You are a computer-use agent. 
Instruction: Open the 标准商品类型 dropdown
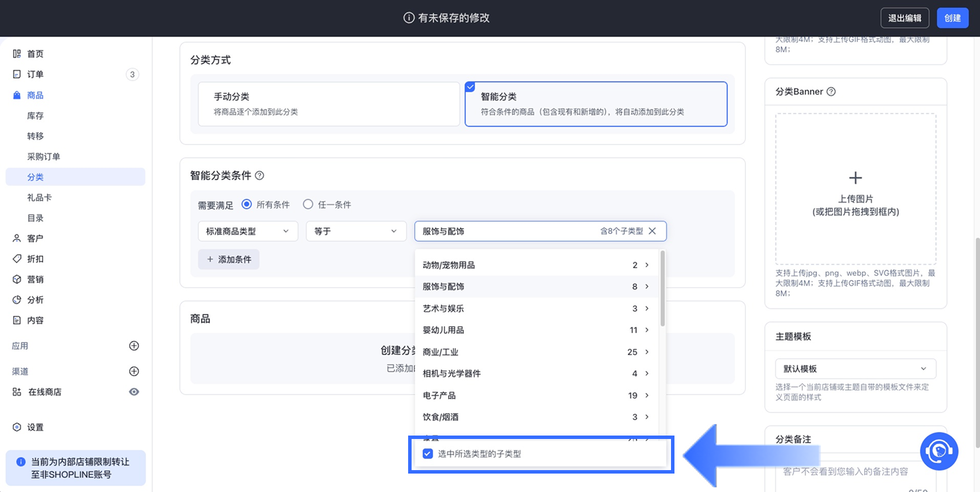click(248, 231)
